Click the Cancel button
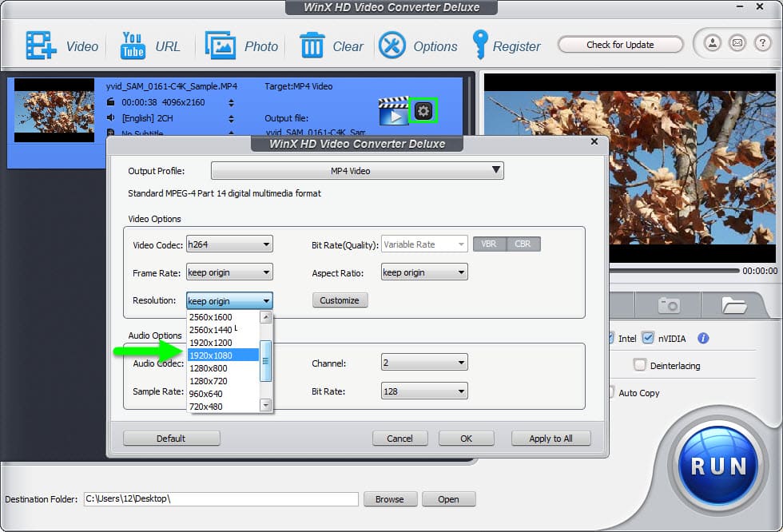783x532 pixels. point(399,439)
